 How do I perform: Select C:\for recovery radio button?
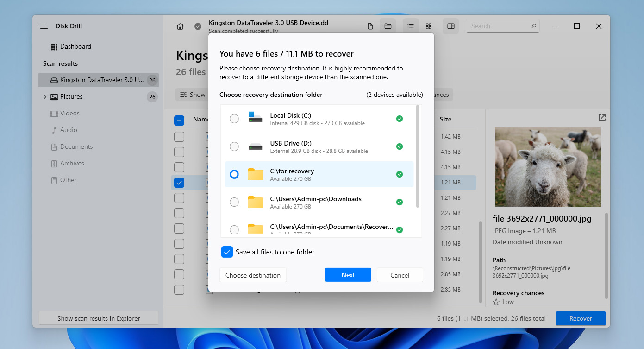(234, 174)
